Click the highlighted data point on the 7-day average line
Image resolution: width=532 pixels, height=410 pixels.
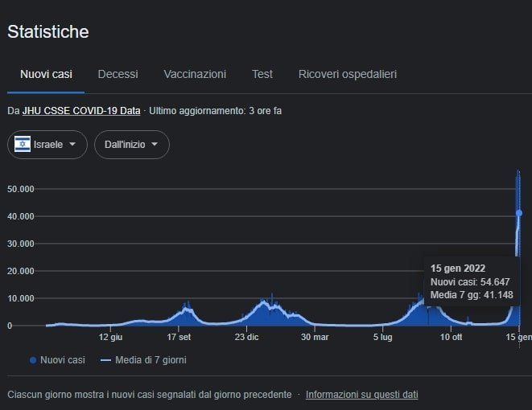tap(519, 213)
